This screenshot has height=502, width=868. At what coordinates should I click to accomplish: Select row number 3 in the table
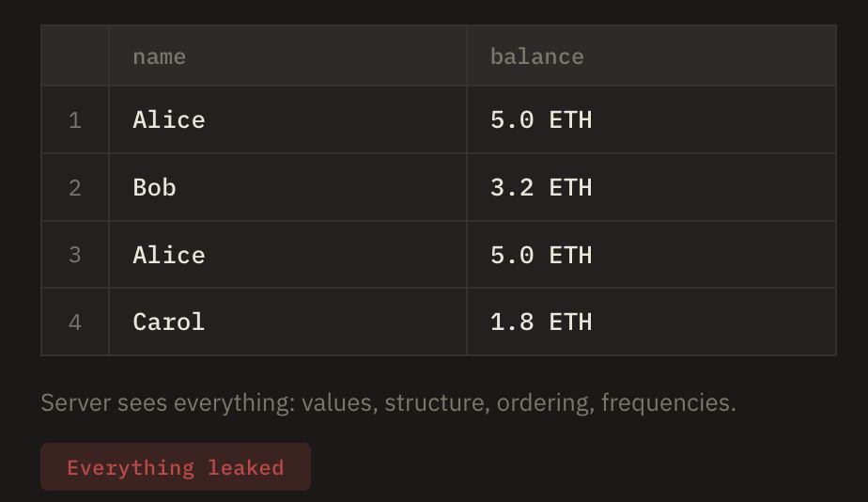coord(75,255)
